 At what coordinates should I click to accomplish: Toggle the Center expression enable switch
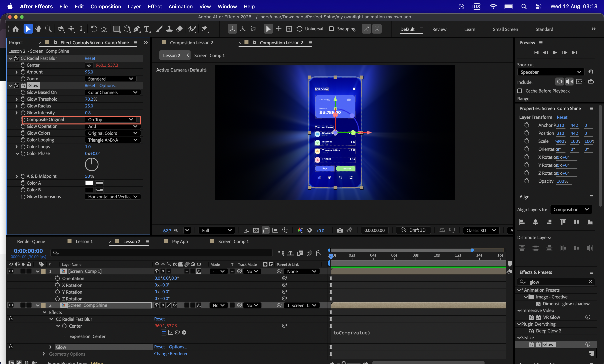pyautogui.click(x=164, y=332)
